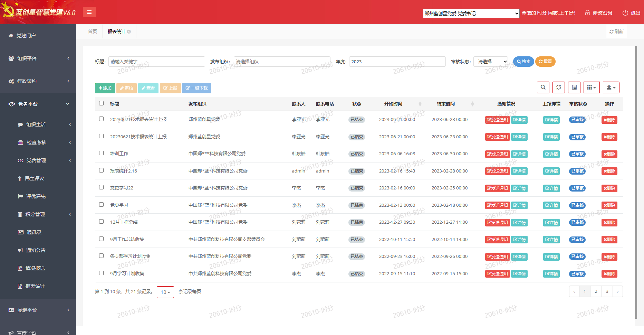Click the 党建门户 home icon
This screenshot has height=335, width=644.
pos(11,36)
